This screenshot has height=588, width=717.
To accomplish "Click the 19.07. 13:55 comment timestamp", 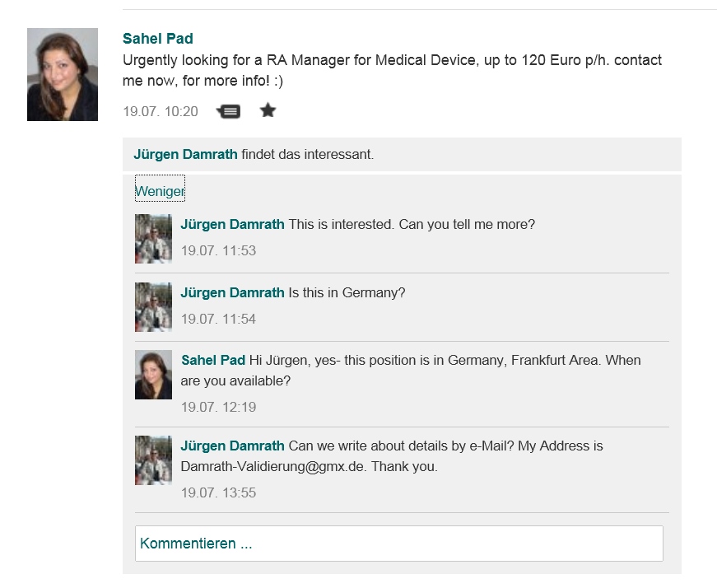I will pos(218,492).
